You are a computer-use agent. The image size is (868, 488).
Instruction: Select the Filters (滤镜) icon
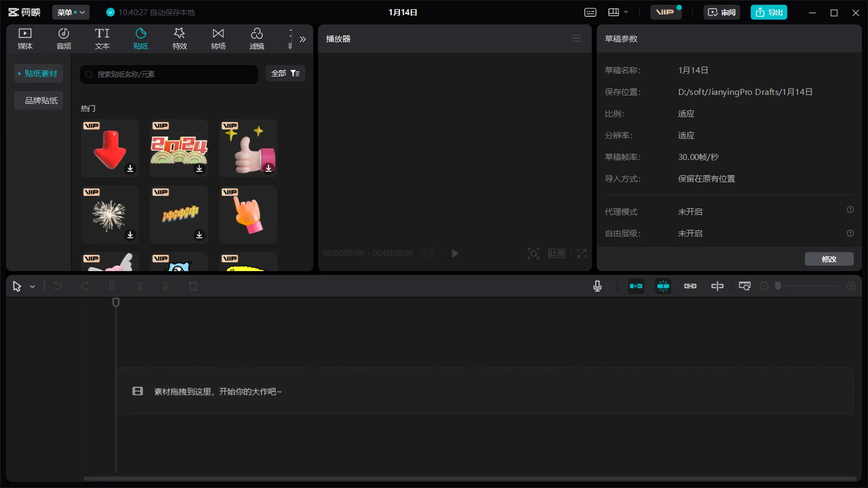tap(257, 38)
